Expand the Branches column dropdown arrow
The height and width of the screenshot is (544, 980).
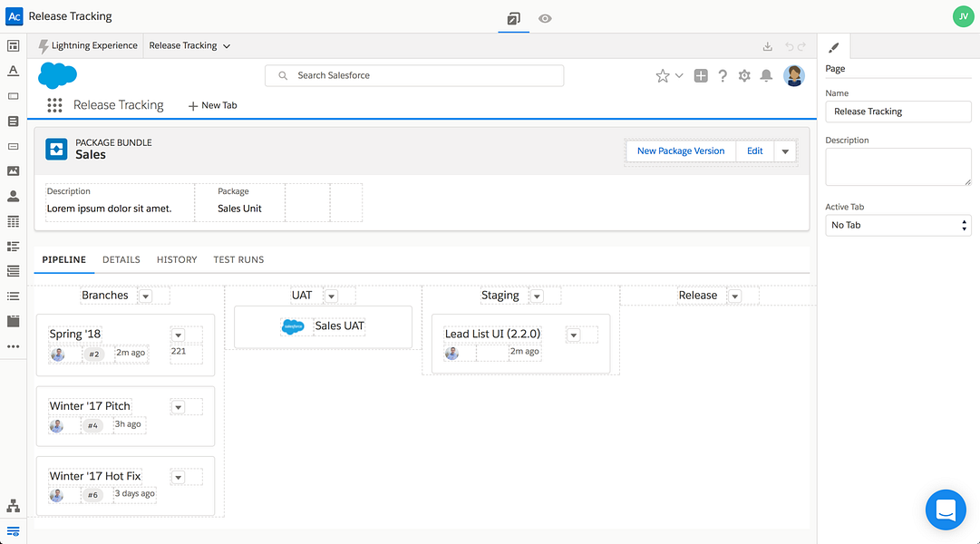(146, 296)
